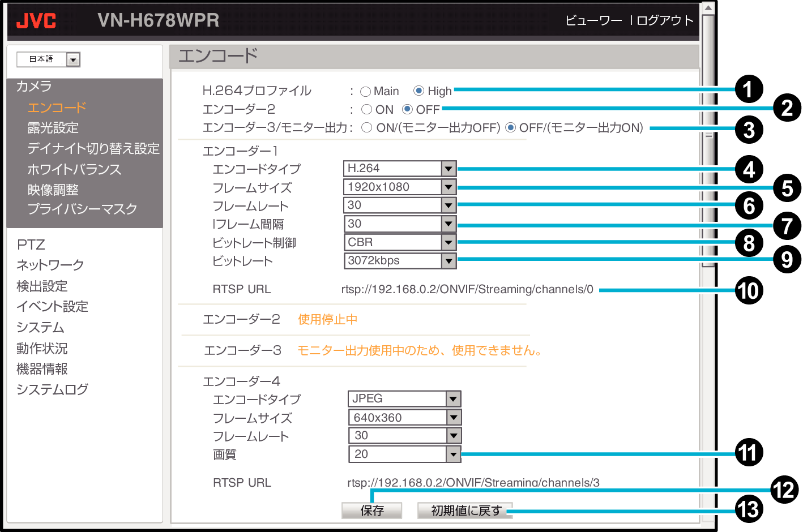Open the PTZ menu

[31, 244]
